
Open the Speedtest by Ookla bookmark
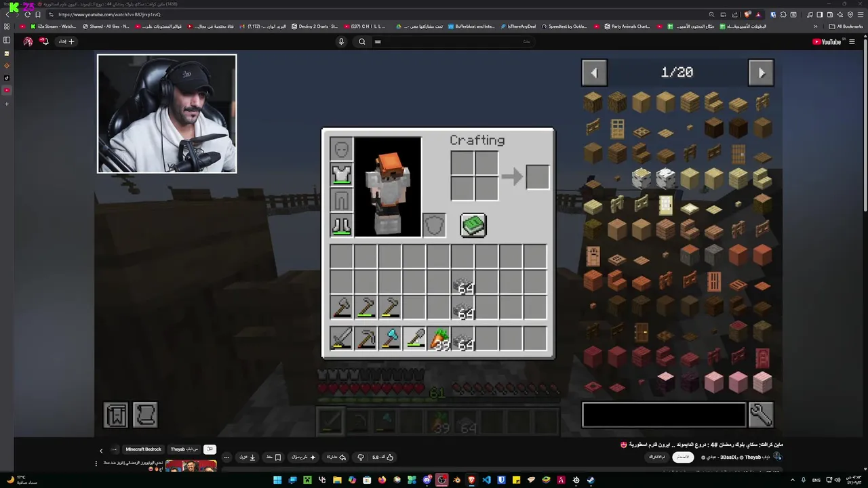point(564,26)
